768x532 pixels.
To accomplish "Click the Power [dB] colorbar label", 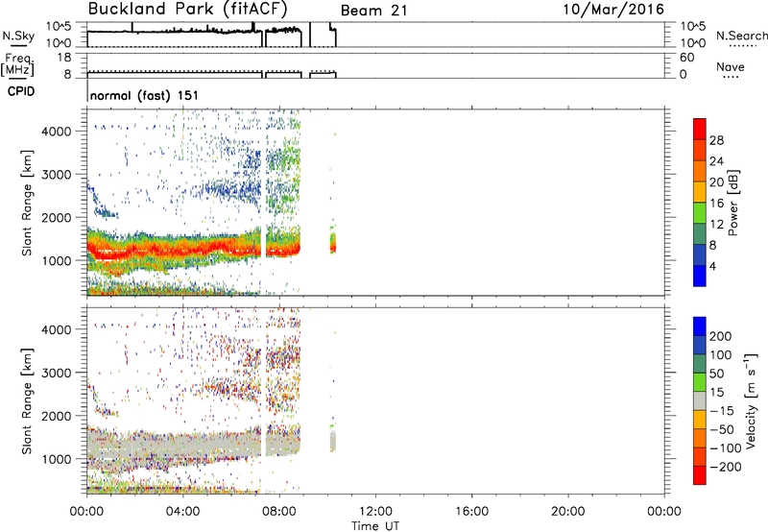I will tap(733, 203).
